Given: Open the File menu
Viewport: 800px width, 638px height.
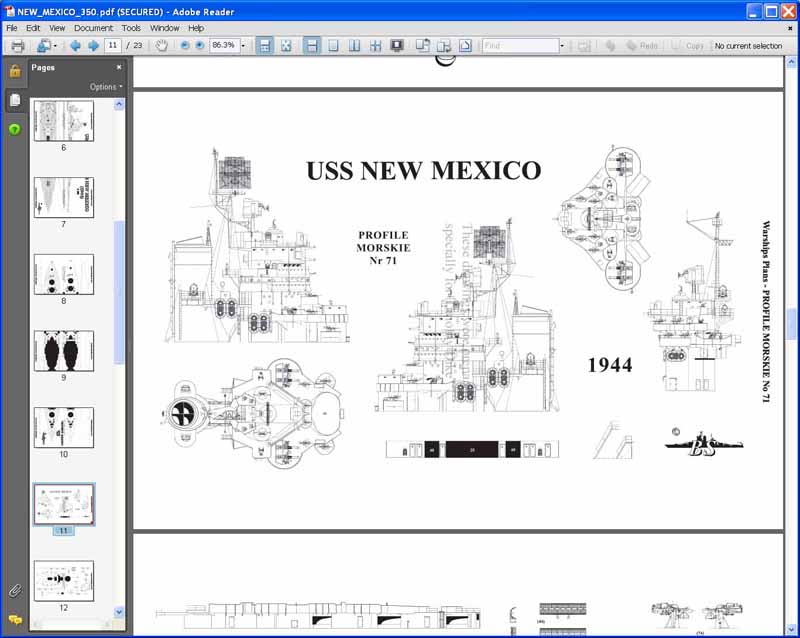Looking at the screenshot, I should 12,28.
